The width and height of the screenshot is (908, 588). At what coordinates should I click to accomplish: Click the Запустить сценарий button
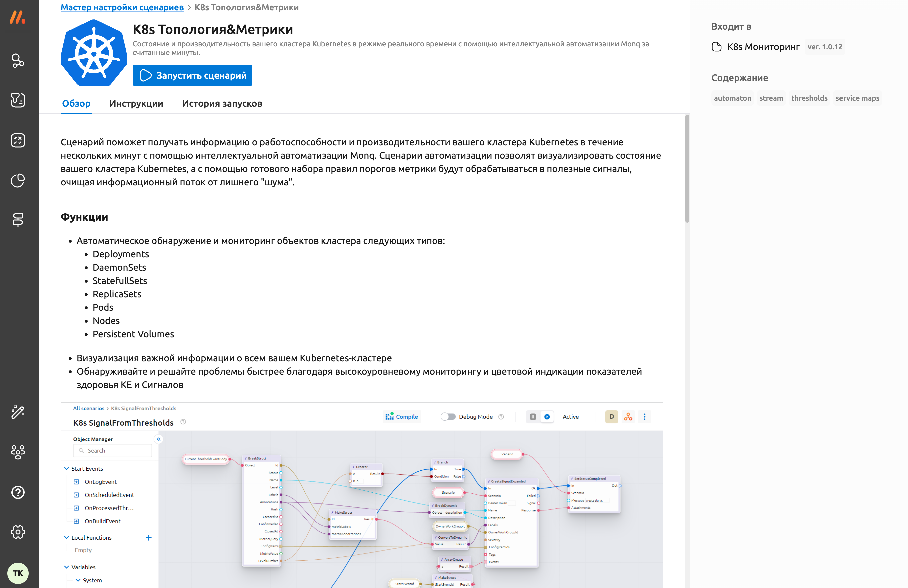pos(192,76)
